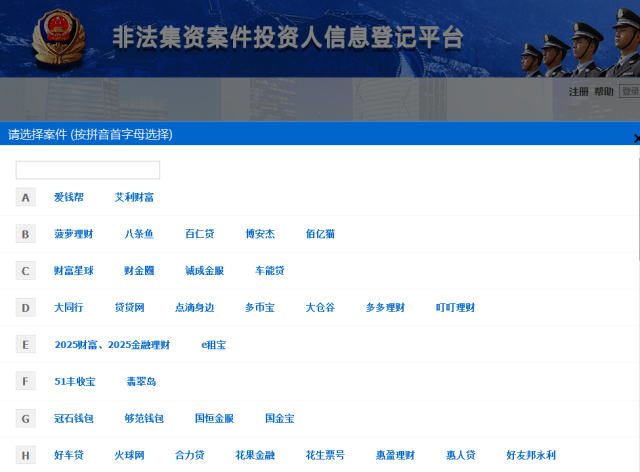Select the 惠盈理财 case
The image size is (640, 472).
click(x=396, y=455)
